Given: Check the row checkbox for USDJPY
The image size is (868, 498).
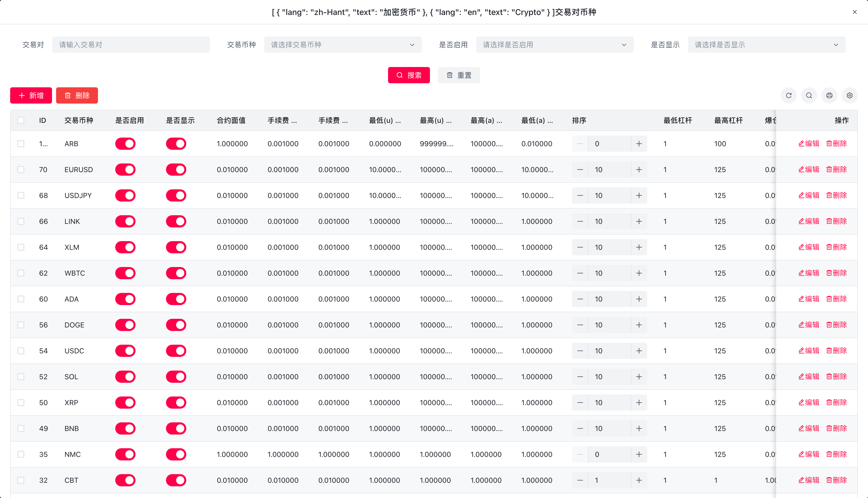Looking at the screenshot, I should pyautogui.click(x=21, y=195).
